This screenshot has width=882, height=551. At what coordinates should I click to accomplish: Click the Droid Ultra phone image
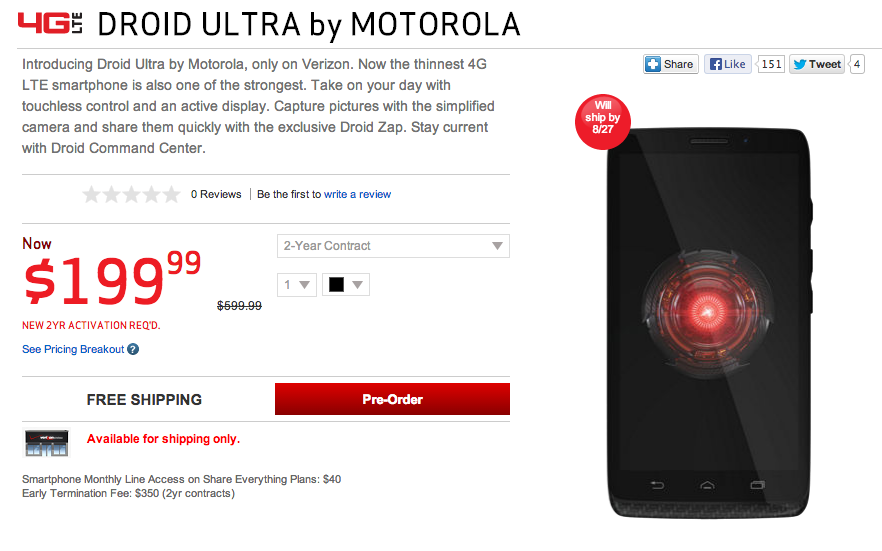(709, 323)
